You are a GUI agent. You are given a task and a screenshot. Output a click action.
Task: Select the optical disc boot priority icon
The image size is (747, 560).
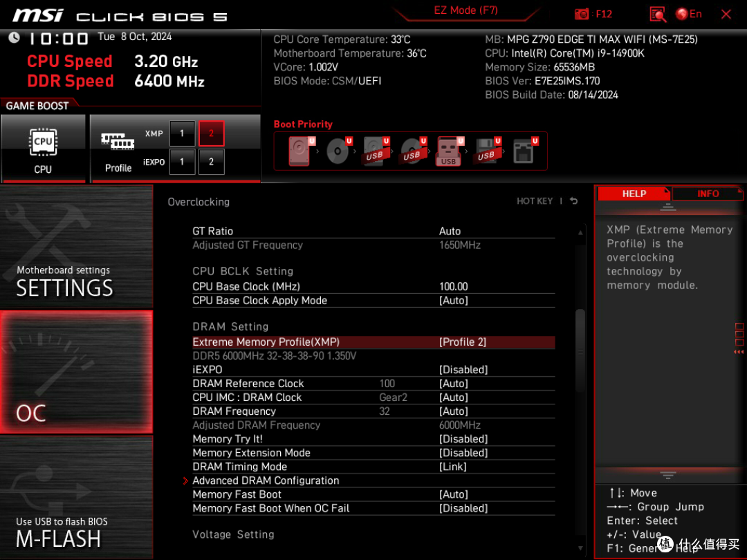pos(339,151)
